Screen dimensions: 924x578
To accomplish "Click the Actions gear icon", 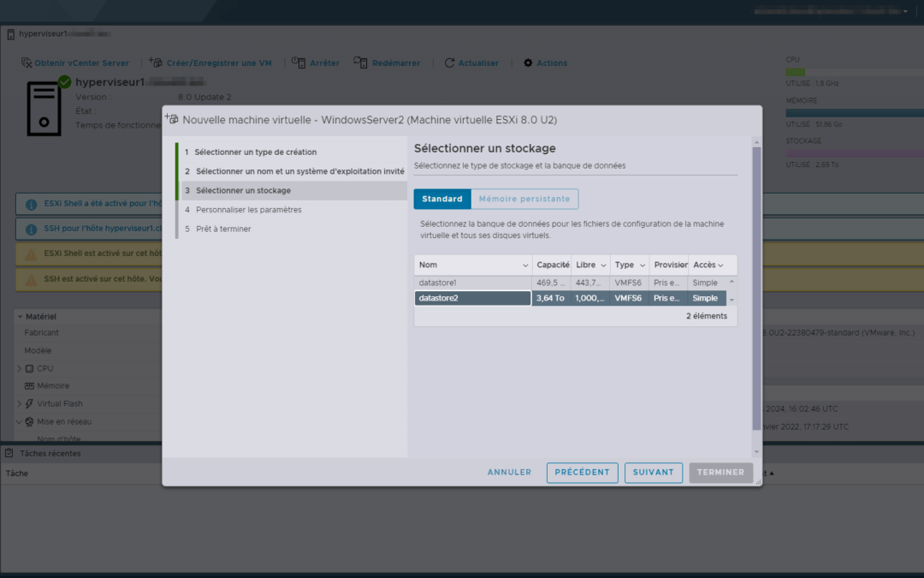I will click(528, 63).
